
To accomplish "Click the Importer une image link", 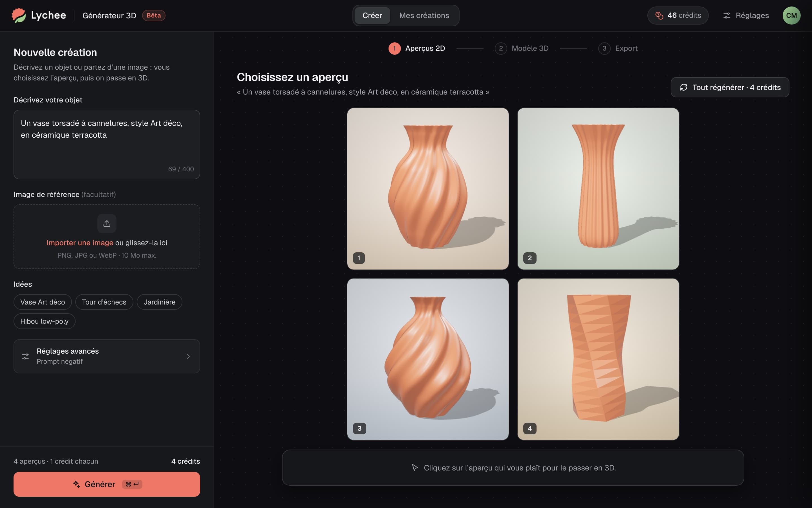I will [80, 243].
